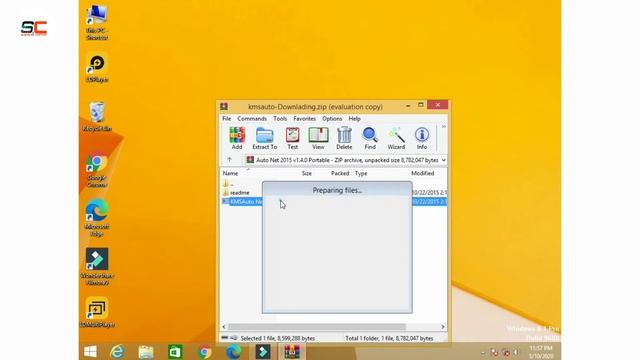
Task: Click the Add toolbar icon in WinRAR
Action: pos(237,138)
